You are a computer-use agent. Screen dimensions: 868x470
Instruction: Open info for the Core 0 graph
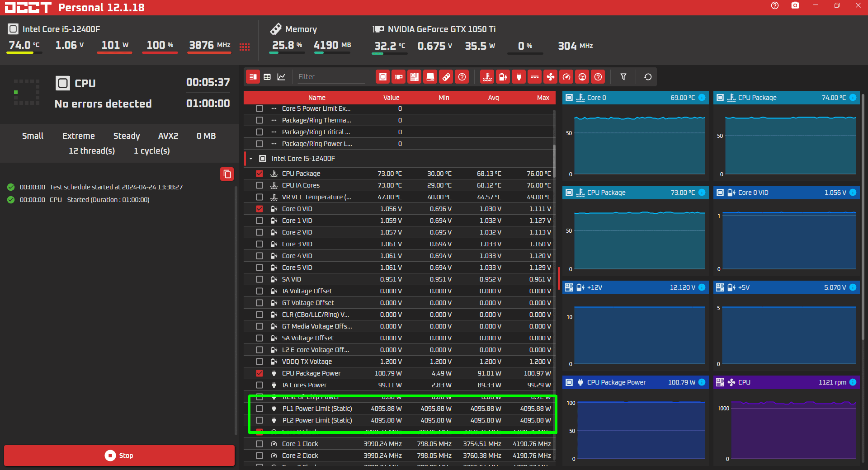(x=702, y=98)
